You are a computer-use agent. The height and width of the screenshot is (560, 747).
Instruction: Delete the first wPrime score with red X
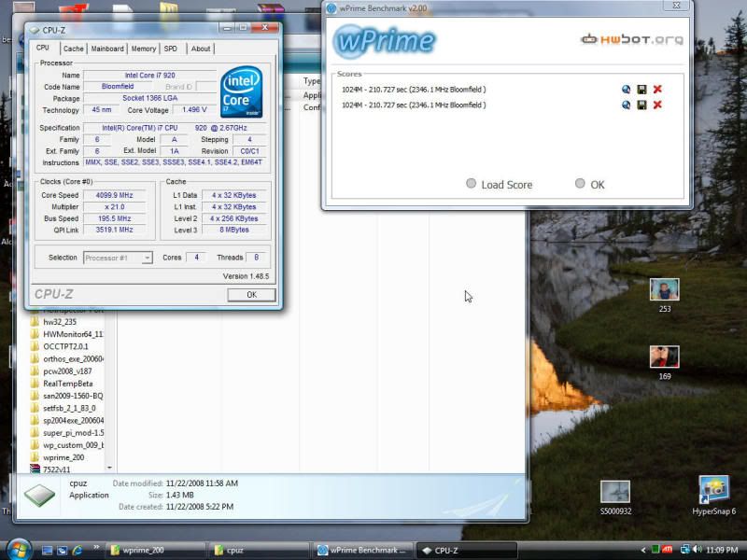pyautogui.click(x=657, y=89)
